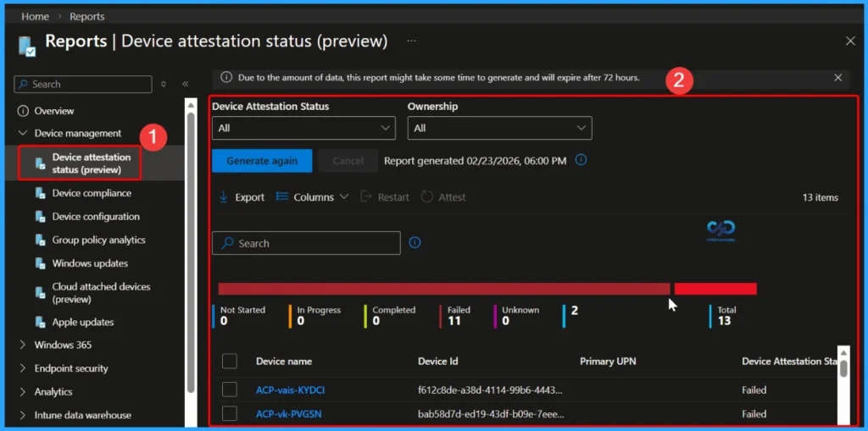Click the info icon next to table search
Image resolution: width=868 pixels, height=431 pixels.
(x=415, y=242)
